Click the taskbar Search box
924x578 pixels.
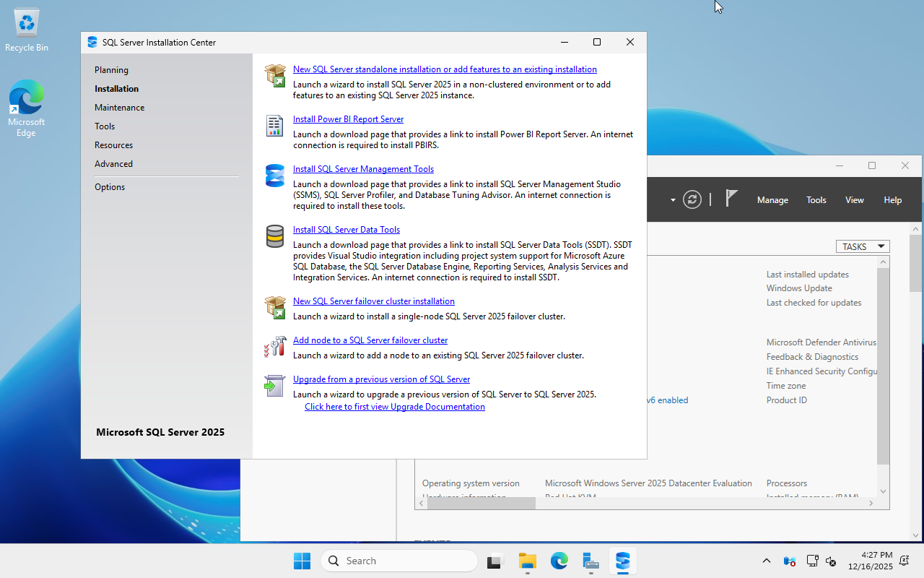tap(399, 561)
